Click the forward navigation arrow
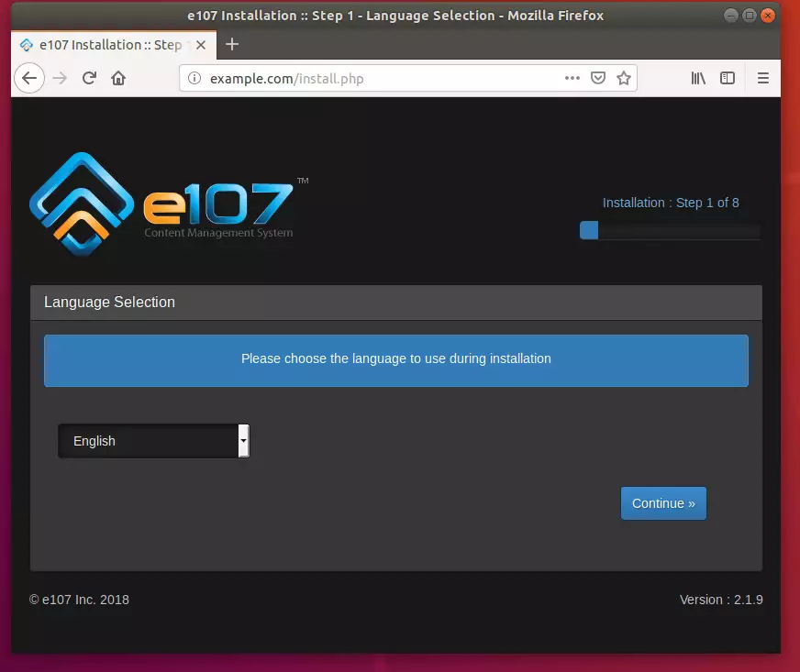 pos(60,78)
